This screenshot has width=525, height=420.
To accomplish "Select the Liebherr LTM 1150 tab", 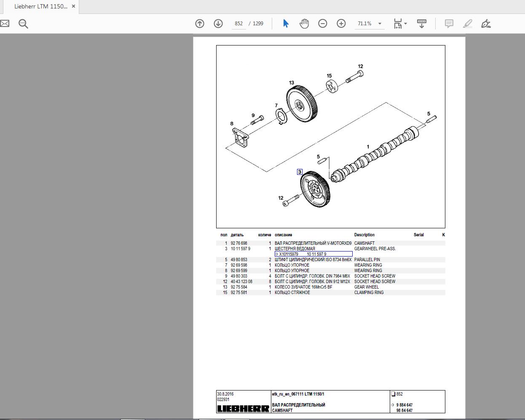I will pos(40,6).
